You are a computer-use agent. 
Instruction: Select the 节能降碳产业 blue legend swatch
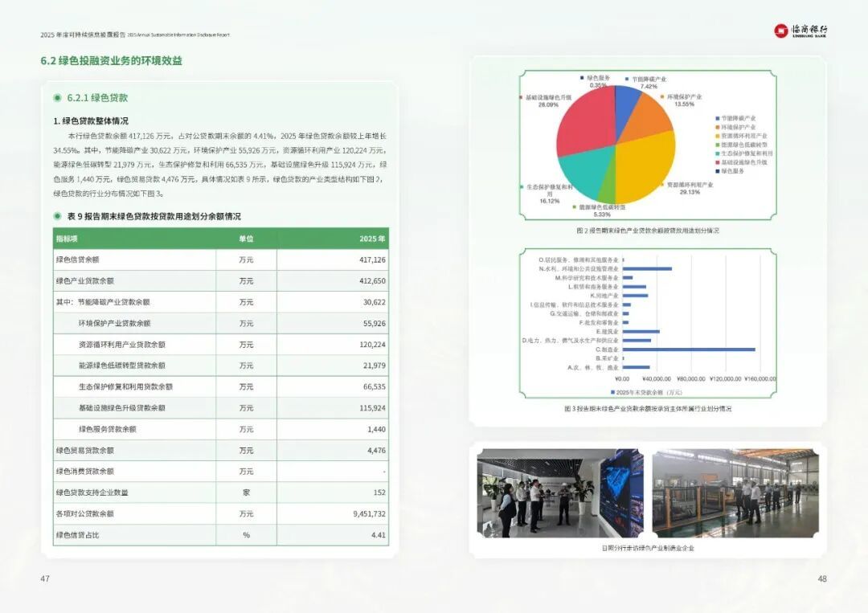coord(718,118)
